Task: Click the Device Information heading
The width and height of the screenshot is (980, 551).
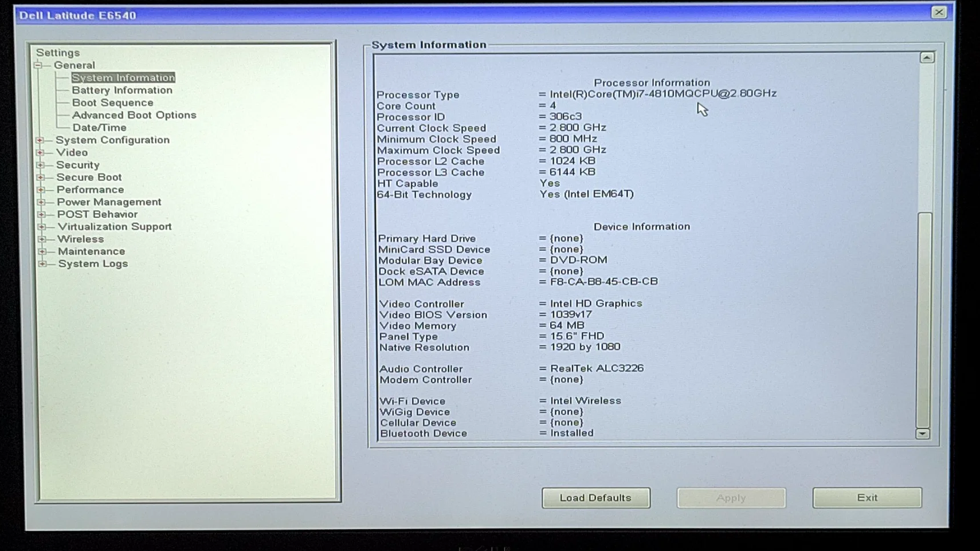Action: (642, 227)
